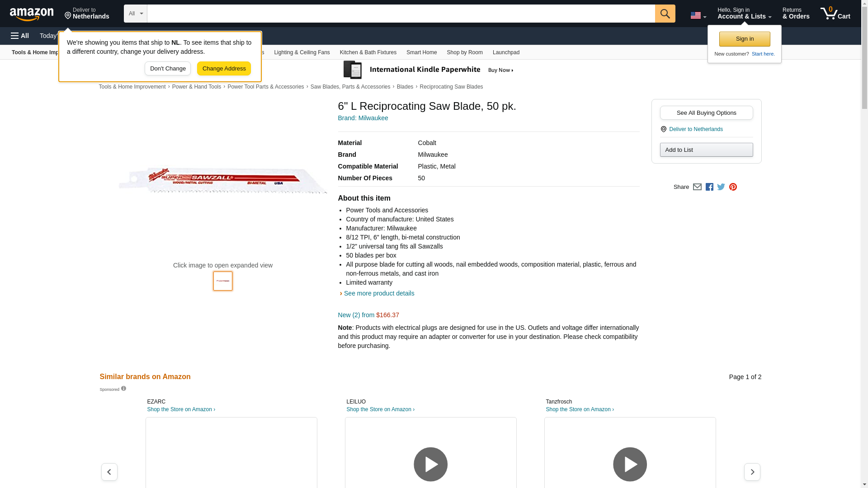Click the saw blade thumbnail image
The width and height of the screenshot is (868, 488).
(x=223, y=281)
